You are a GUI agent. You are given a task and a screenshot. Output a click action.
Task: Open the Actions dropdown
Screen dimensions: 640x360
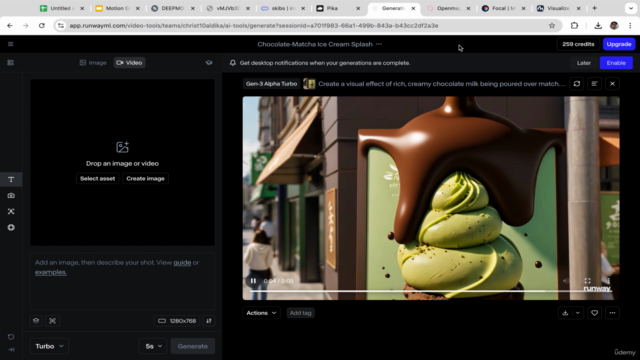click(x=261, y=313)
